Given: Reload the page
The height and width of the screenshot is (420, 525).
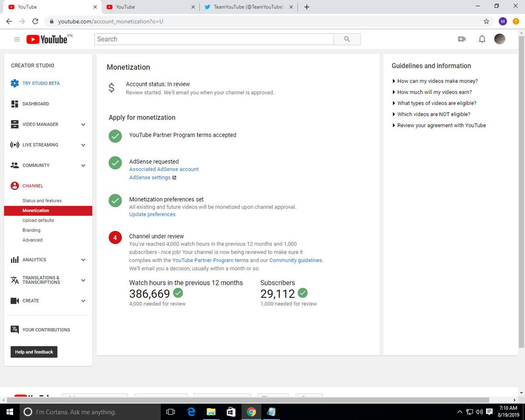Looking at the screenshot, I should tap(35, 21).
